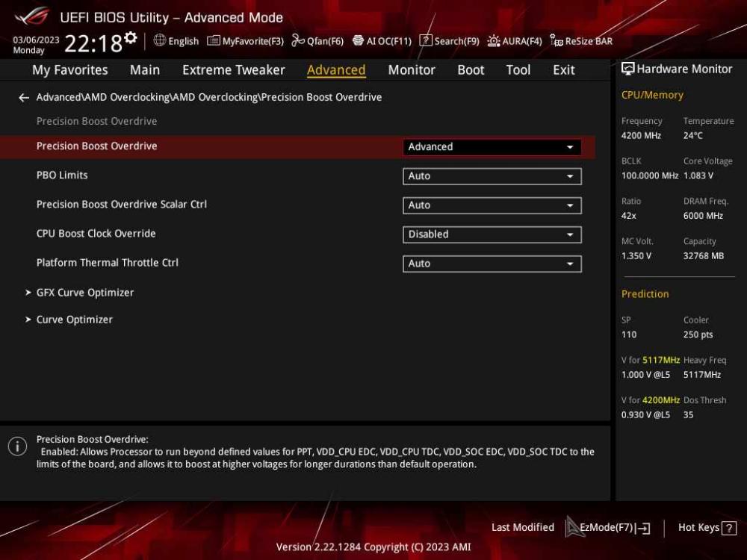Click the 250 pts cooler value
Screen dimensions: 747x560
[x=698, y=335]
